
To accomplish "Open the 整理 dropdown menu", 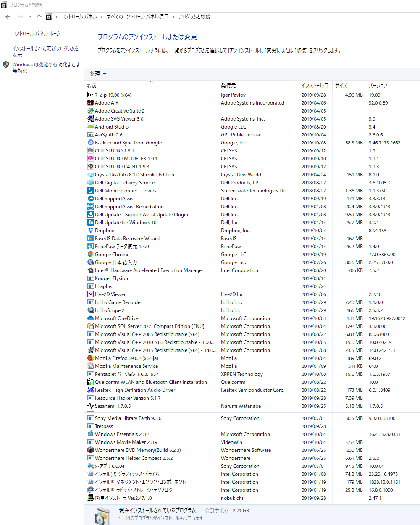I will pos(98,74).
